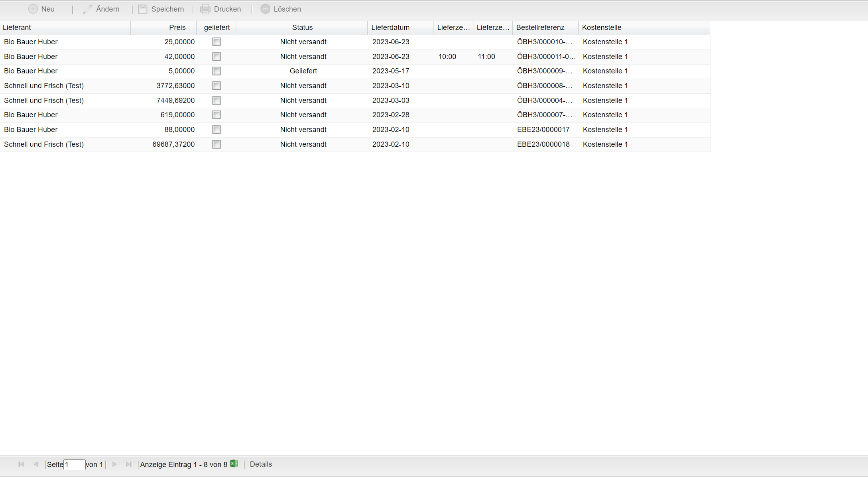This screenshot has height=477, width=868.
Task: Open the Details button in footer
Action: point(261,464)
